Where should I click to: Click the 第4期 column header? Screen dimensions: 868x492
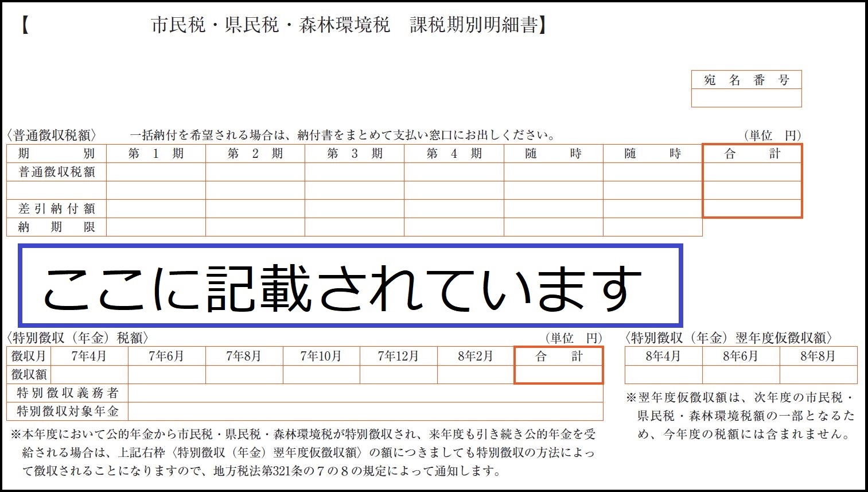click(x=453, y=153)
